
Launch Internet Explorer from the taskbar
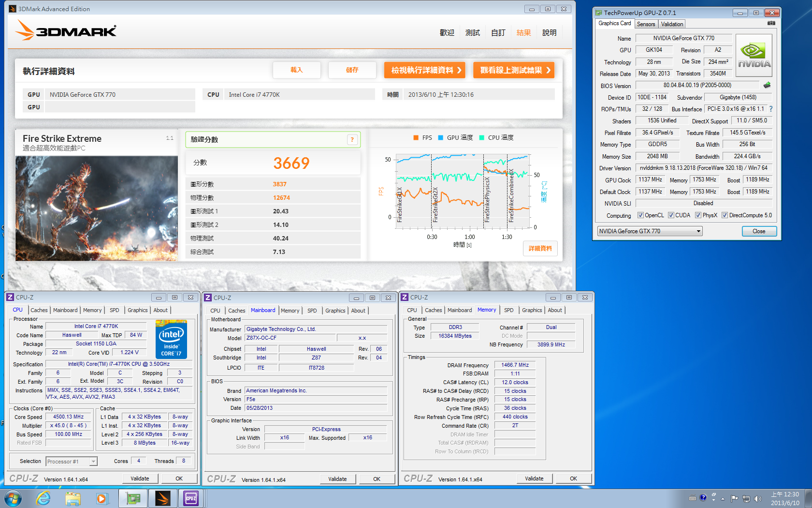coord(43,498)
